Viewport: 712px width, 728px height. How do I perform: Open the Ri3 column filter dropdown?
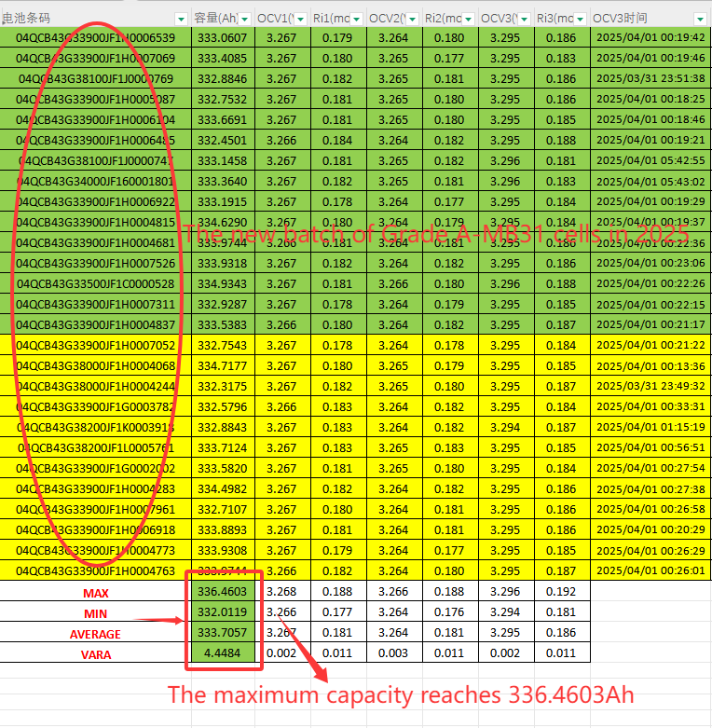[x=581, y=18]
